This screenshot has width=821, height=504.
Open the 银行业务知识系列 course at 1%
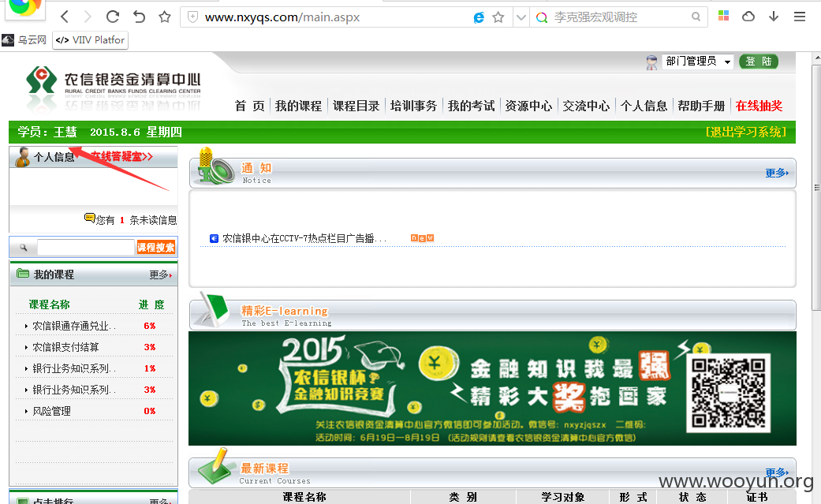click(x=74, y=368)
